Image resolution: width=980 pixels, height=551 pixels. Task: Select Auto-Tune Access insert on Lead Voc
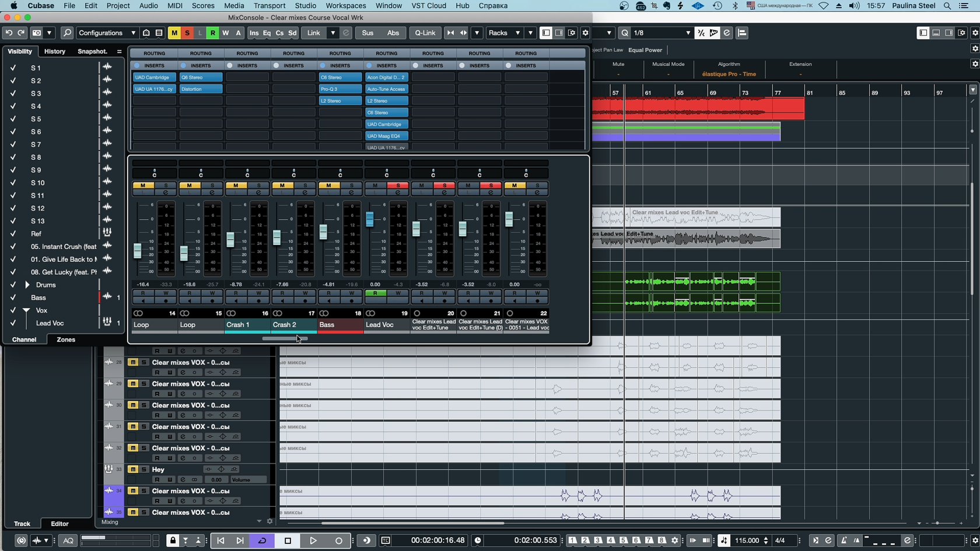386,89
